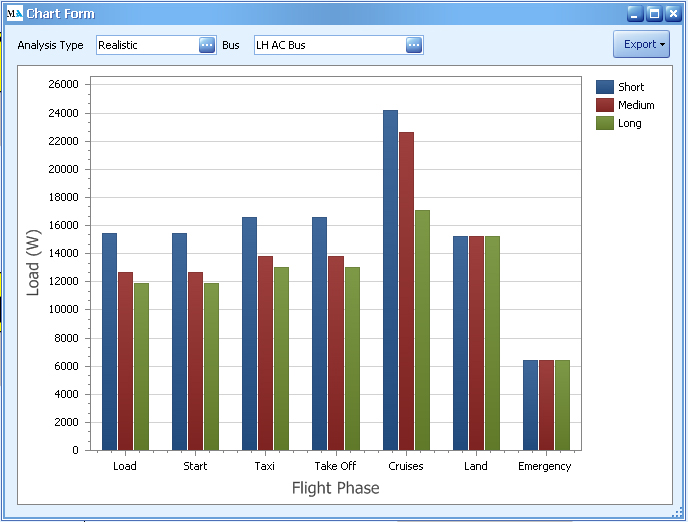This screenshot has height=522, width=688.
Task: Select the Short label in legend
Action: (x=631, y=87)
